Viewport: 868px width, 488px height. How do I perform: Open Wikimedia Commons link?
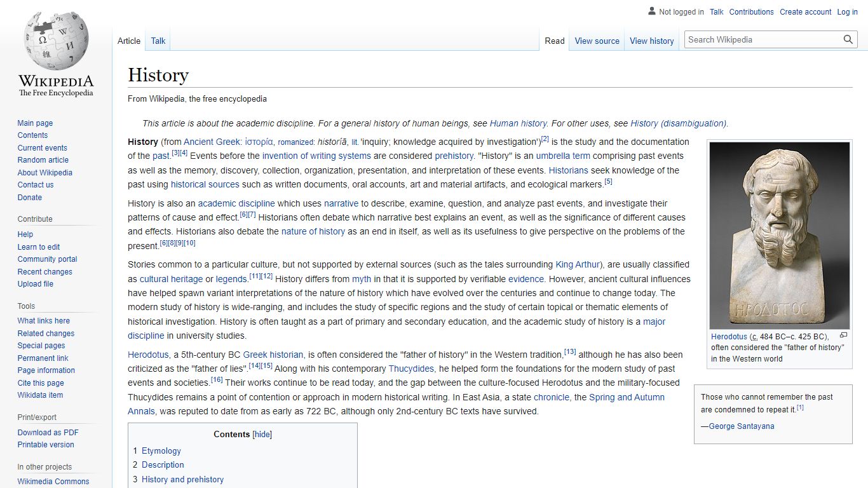[x=53, y=482]
